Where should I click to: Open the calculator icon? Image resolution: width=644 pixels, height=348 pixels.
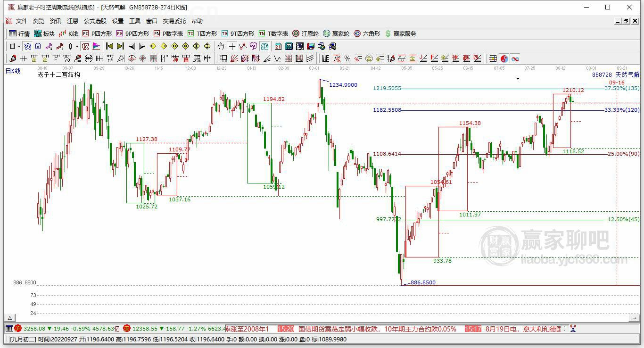tap(289, 46)
